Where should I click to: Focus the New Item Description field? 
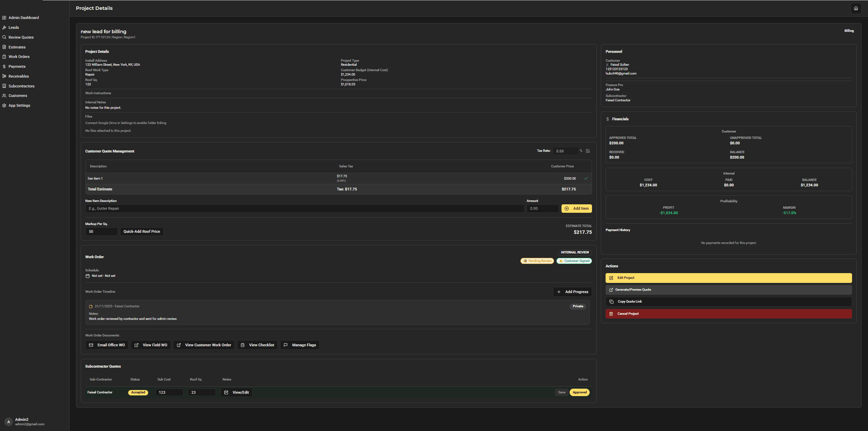(304, 208)
